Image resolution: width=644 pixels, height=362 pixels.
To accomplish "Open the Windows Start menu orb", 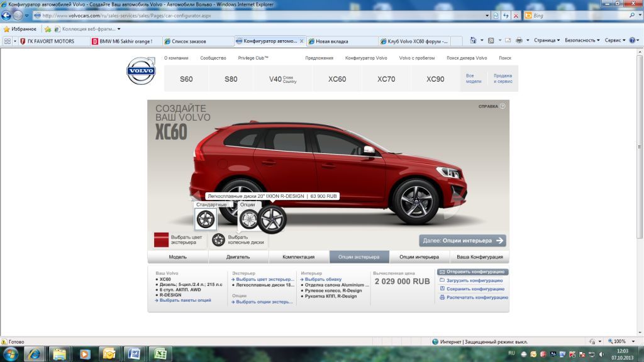I will pos(10,354).
